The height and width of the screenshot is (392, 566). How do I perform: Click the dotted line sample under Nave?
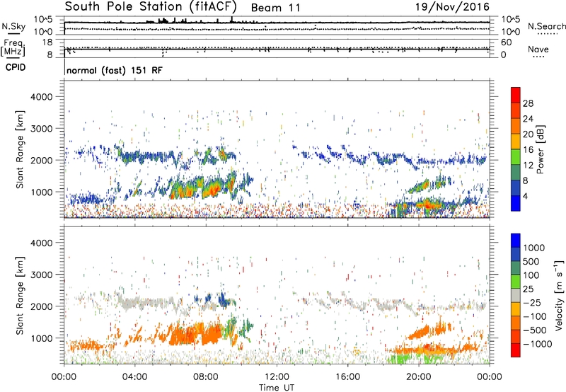(538, 57)
